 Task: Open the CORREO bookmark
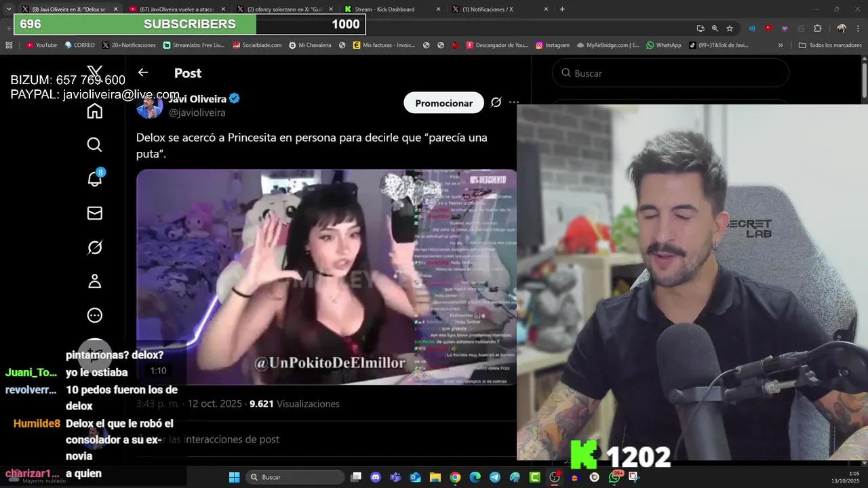[80, 45]
